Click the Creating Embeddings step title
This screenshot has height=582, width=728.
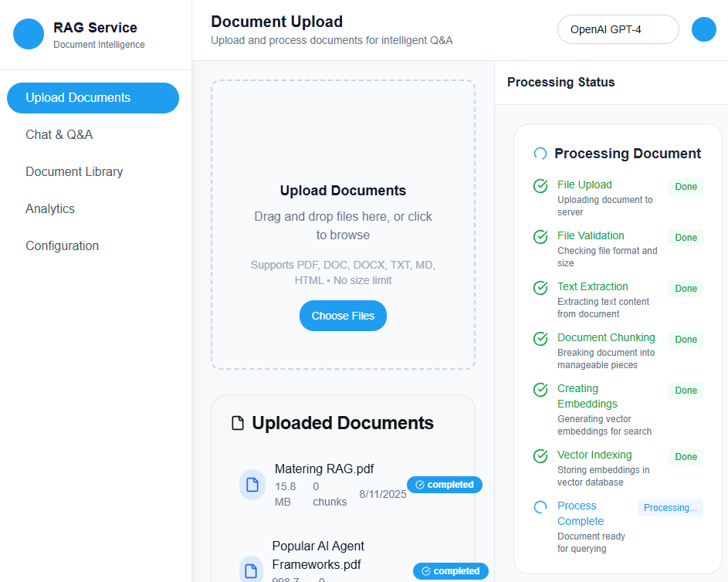pos(587,396)
